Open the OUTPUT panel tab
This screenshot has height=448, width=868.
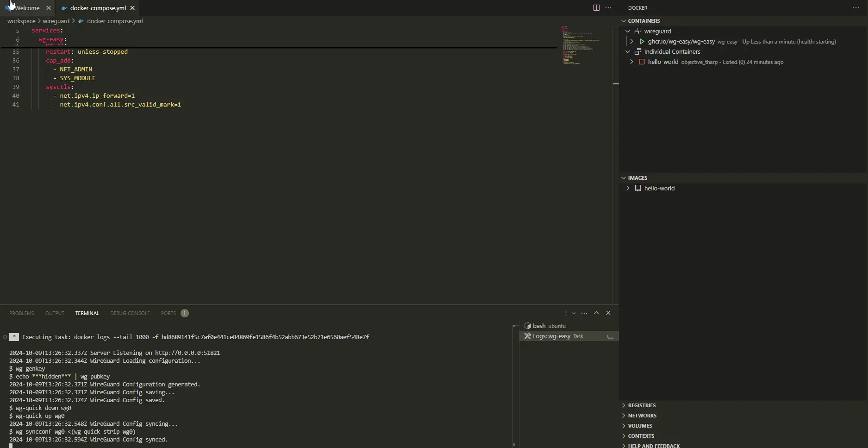coord(55,313)
